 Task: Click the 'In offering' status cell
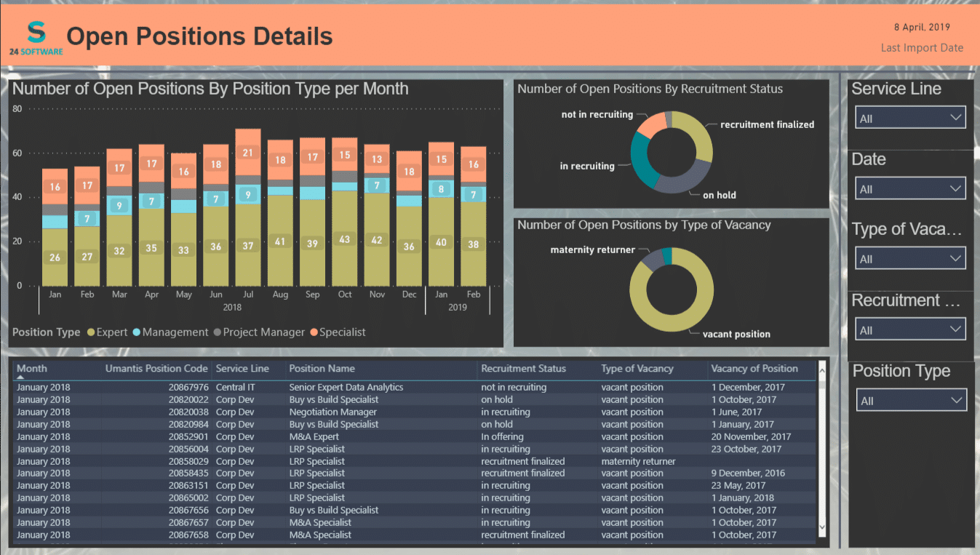502,436
